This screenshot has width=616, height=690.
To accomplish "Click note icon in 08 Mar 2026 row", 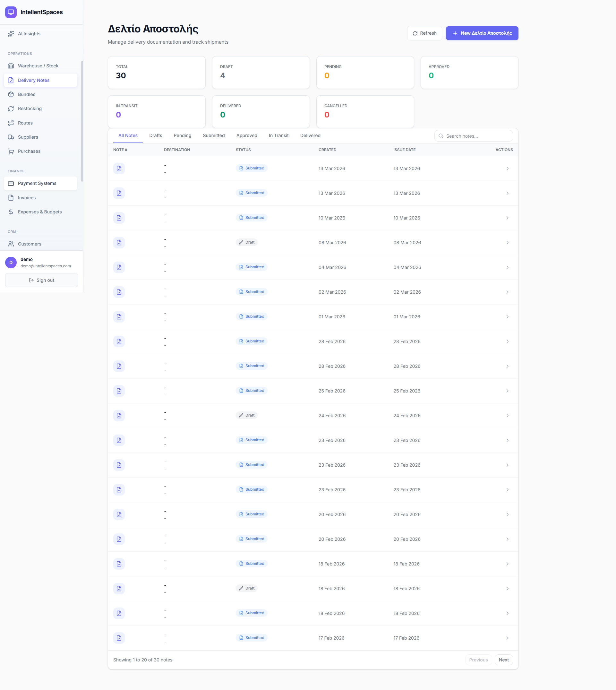I will pos(119,242).
